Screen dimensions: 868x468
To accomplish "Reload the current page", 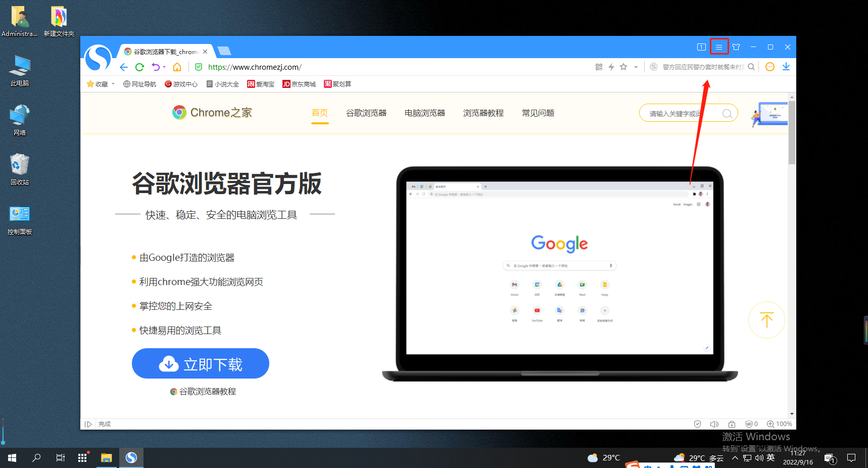I will pyautogui.click(x=139, y=67).
